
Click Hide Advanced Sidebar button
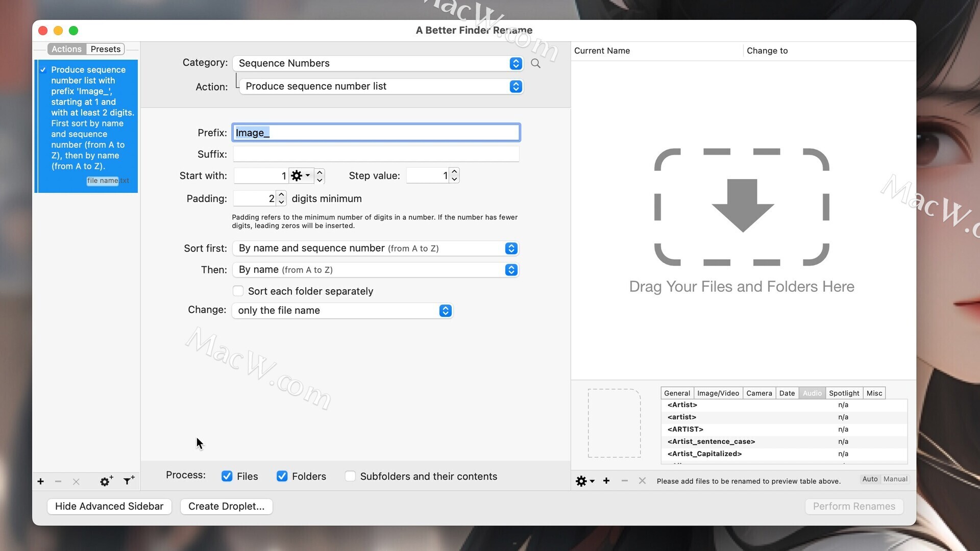point(109,506)
